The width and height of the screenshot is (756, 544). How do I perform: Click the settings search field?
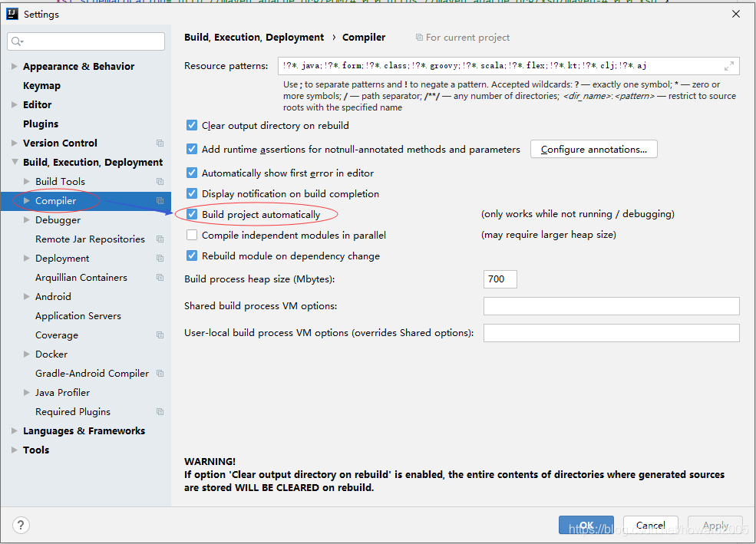click(86, 41)
